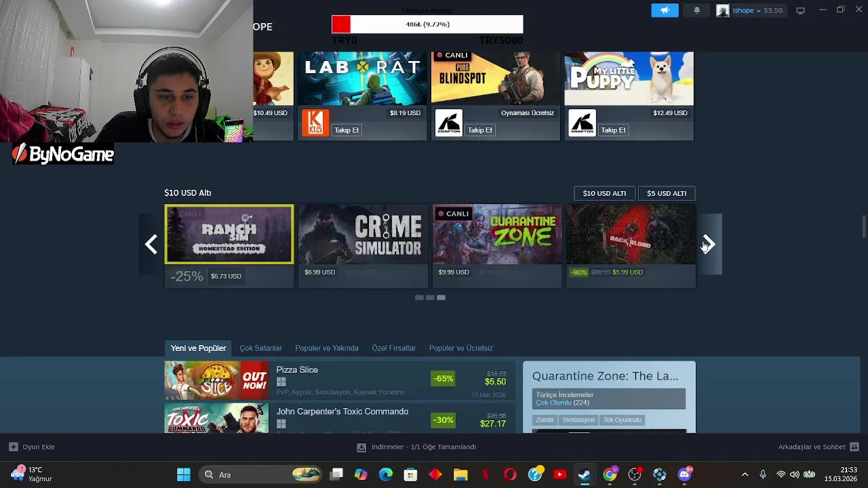Open Quarantine Zone preview title
Screen dimensions: 868x488
click(x=605, y=376)
